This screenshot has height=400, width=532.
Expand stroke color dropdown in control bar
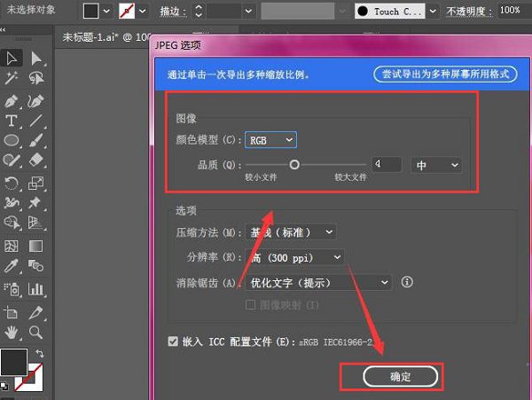143,12
